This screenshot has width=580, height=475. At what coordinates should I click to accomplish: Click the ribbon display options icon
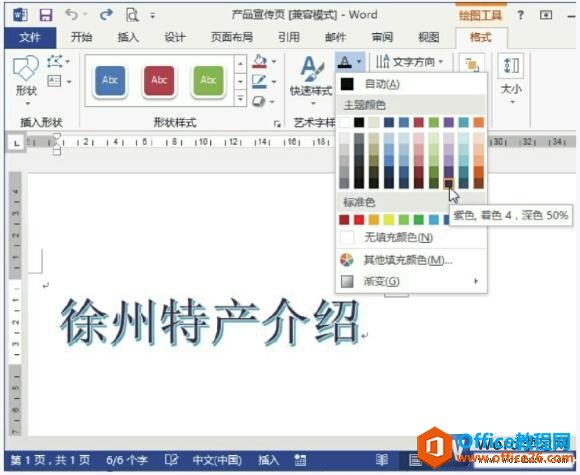point(546,15)
